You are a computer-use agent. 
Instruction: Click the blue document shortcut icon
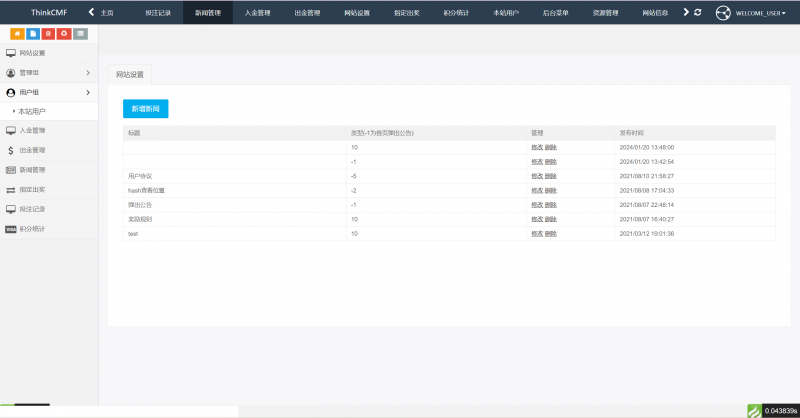[x=33, y=33]
